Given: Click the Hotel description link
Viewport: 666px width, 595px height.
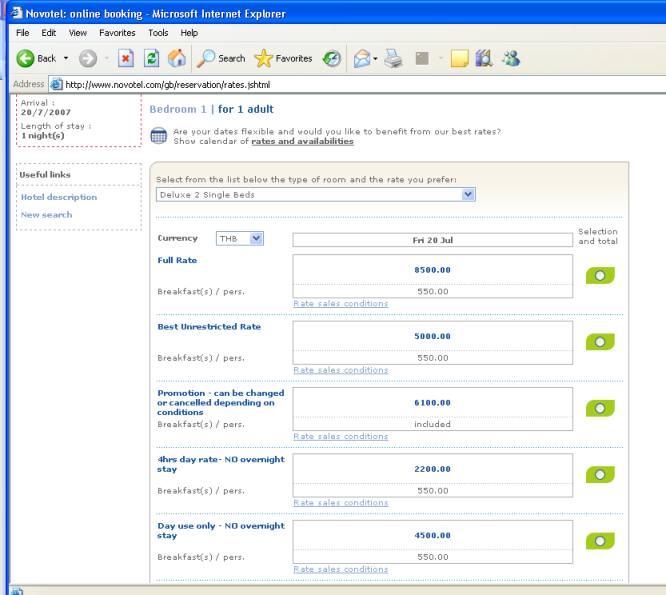Looking at the screenshot, I should coord(58,197).
